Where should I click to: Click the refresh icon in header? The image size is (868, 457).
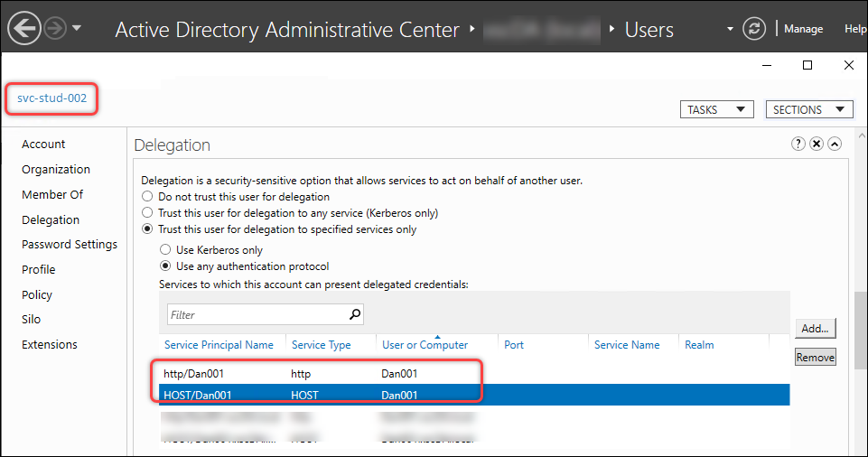point(753,29)
